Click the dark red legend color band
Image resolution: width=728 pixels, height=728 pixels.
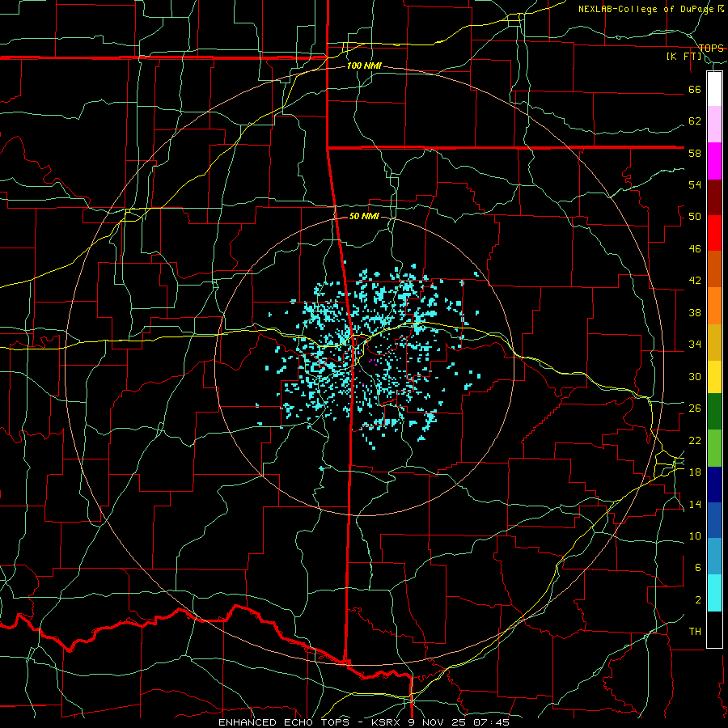pos(714,197)
